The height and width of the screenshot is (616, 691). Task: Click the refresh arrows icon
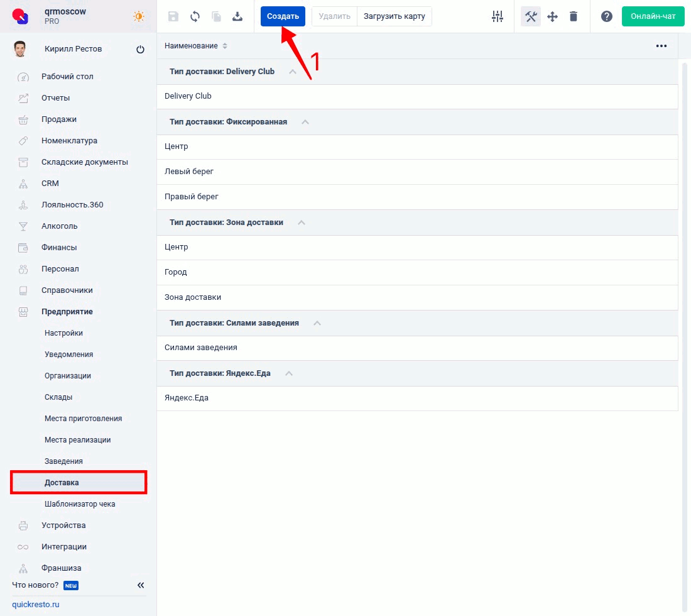(x=195, y=16)
